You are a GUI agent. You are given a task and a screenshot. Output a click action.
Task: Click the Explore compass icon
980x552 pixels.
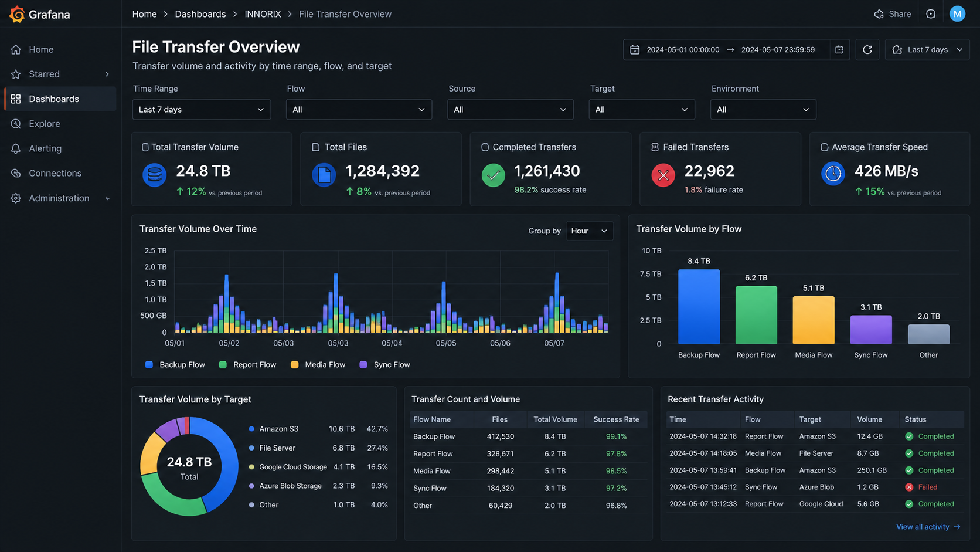coord(16,124)
